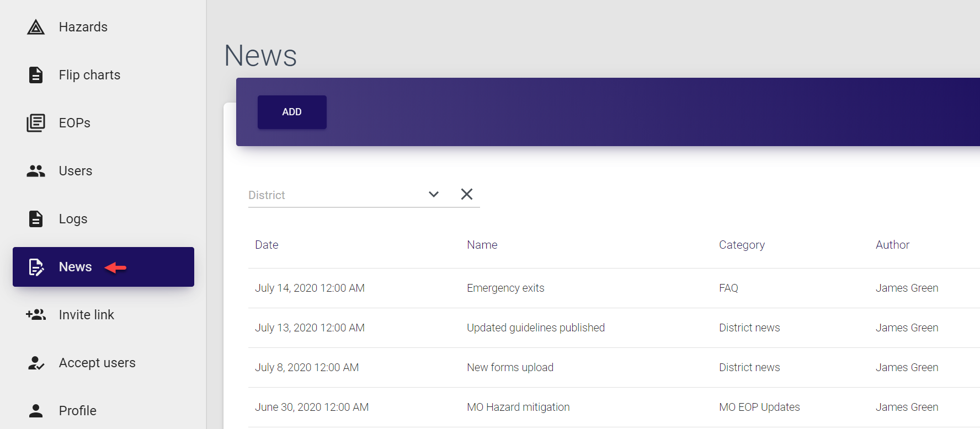Click the Hazards triangle icon
This screenshot has width=980, height=429.
pyautogui.click(x=36, y=27)
